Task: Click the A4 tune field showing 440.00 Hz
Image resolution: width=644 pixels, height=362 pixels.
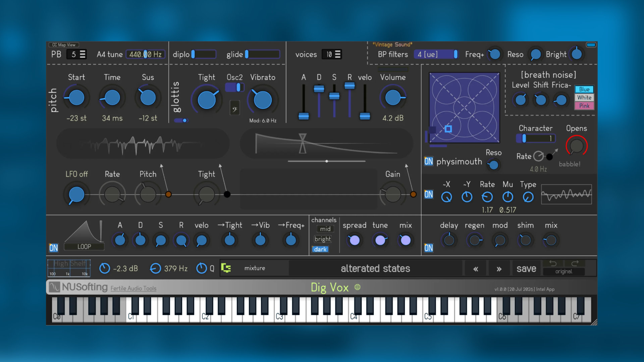Action: 145,54
